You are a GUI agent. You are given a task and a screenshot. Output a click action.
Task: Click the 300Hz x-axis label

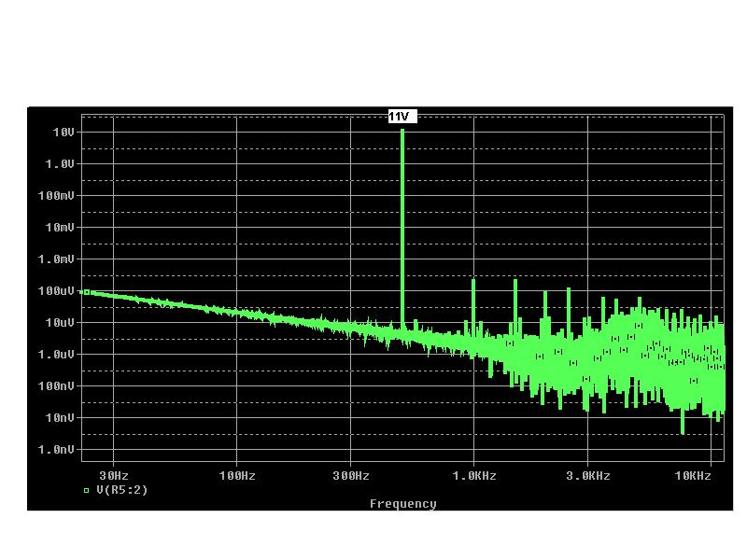tap(351, 475)
